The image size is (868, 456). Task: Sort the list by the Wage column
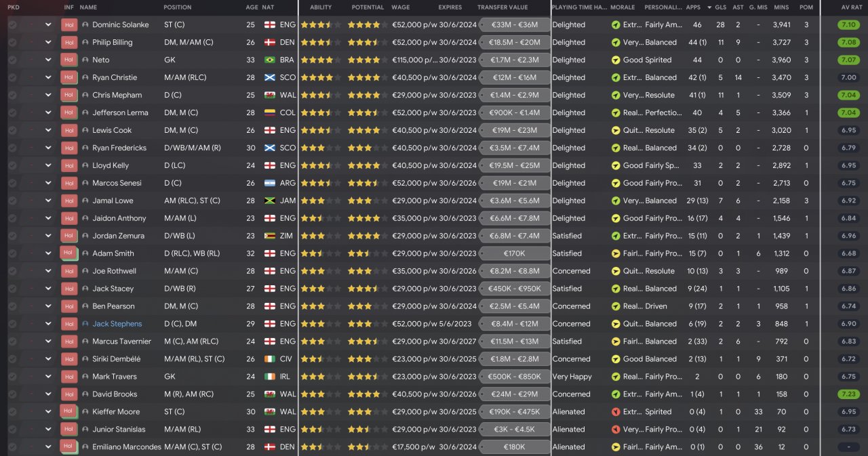[400, 7]
